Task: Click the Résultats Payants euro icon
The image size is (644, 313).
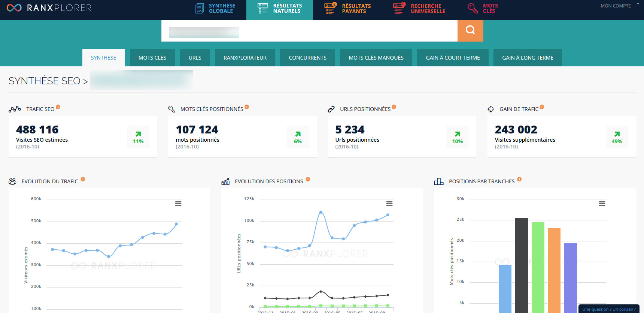Action: pos(330,8)
